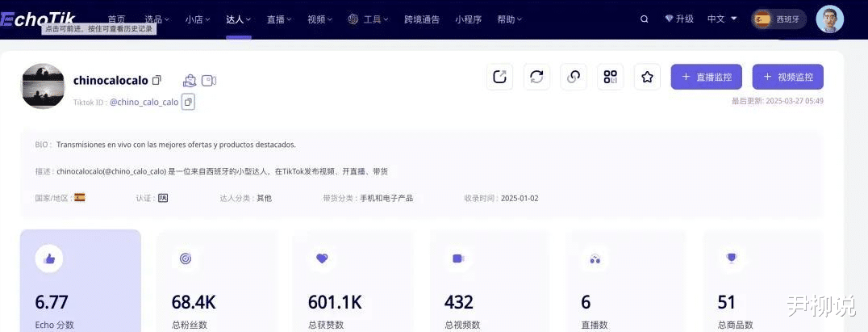The image size is (868, 332).
Task: Open the QR code icon button
Action: (611, 77)
